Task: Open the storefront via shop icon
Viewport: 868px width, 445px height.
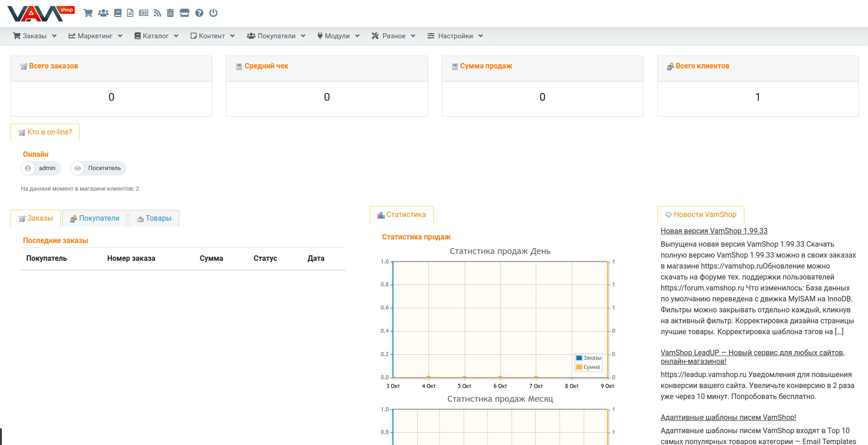Action: tap(184, 13)
